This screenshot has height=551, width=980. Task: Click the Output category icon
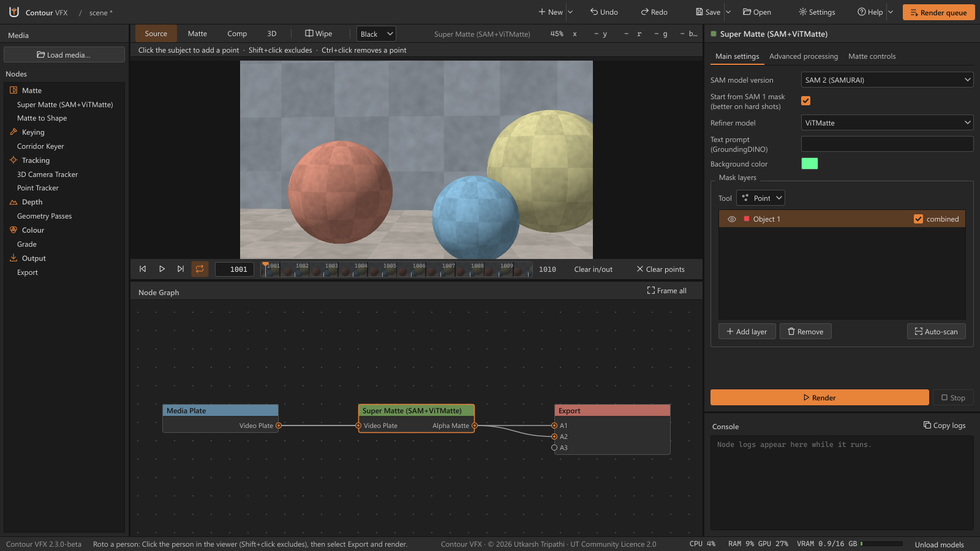[13, 258]
